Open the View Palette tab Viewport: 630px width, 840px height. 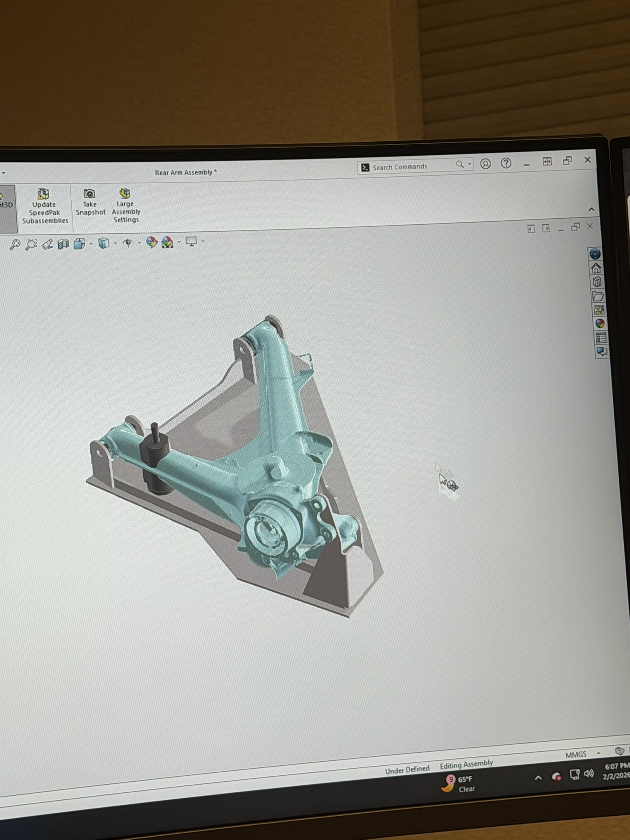pos(599,310)
